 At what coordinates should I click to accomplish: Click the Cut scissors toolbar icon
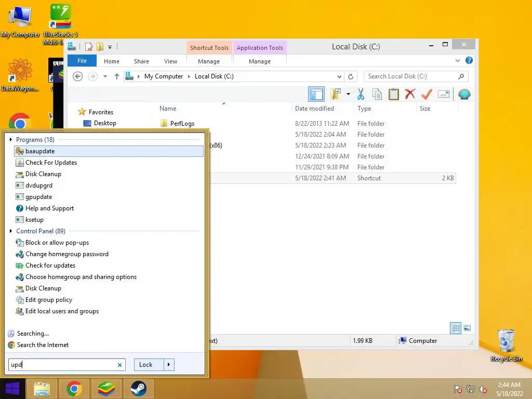tap(361, 94)
